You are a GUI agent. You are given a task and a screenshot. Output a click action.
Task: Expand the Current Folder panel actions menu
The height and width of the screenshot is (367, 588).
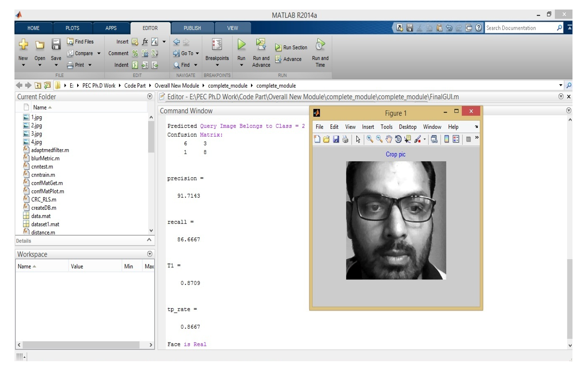150,97
